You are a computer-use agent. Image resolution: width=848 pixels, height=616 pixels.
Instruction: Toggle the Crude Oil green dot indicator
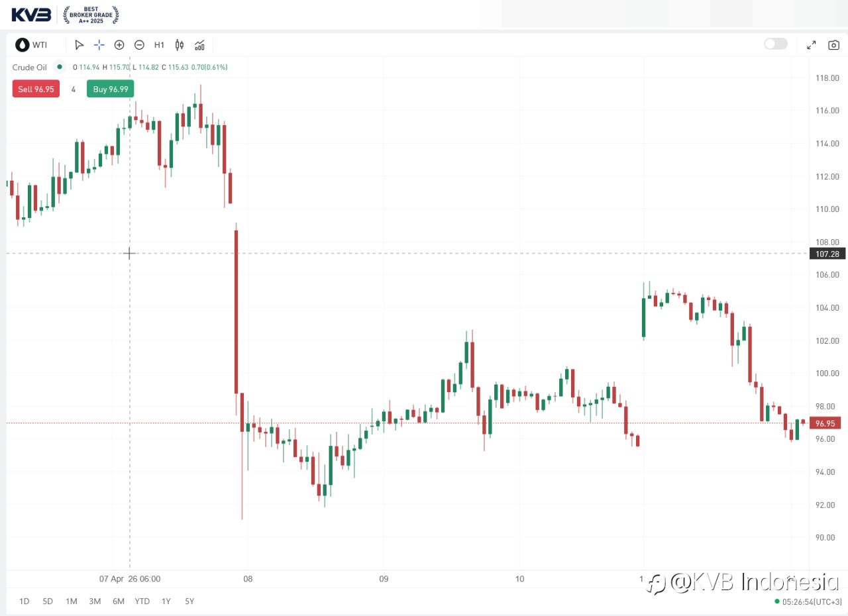[60, 67]
